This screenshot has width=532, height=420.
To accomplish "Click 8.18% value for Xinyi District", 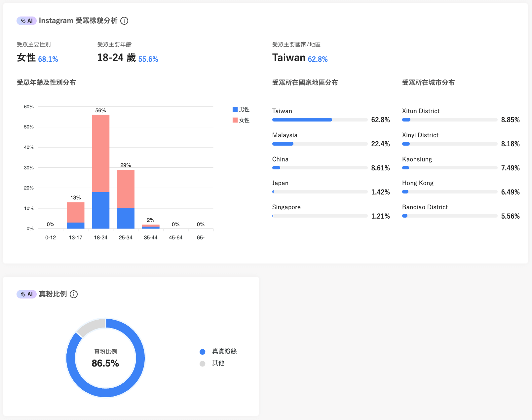I will pos(510,144).
